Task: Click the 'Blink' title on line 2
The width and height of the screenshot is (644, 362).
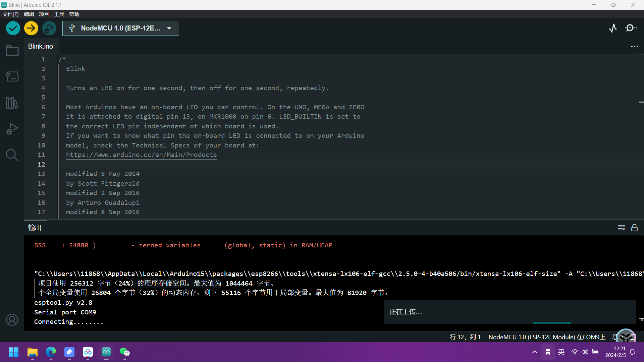Action: (x=75, y=69)
